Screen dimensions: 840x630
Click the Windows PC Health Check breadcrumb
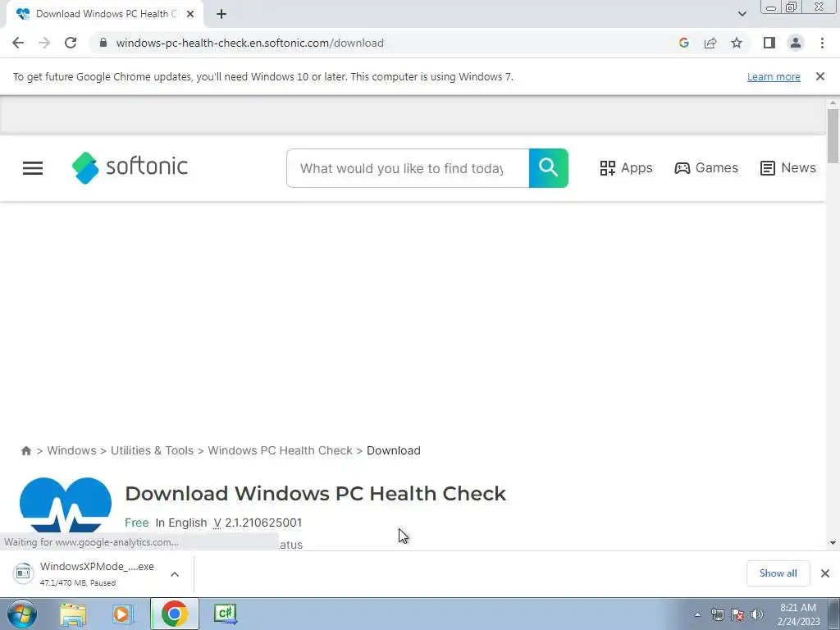(x=280, y=450)
